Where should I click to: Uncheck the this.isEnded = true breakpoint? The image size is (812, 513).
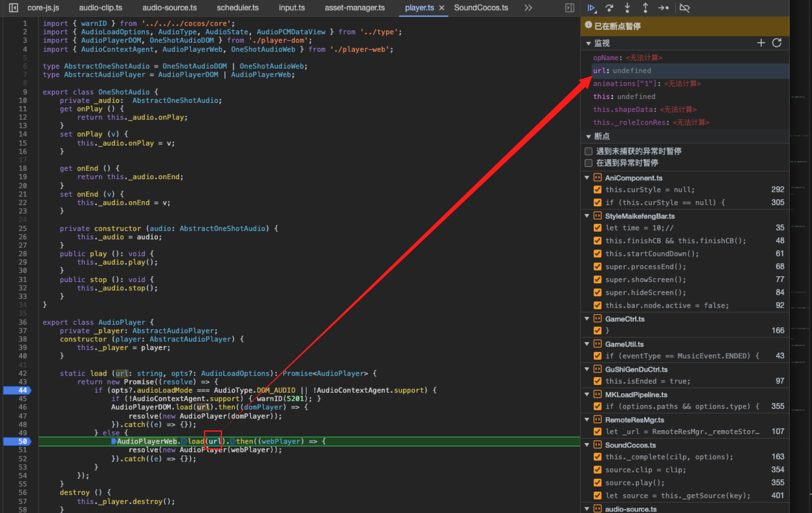pyautogui.click(x=598, y=381)
